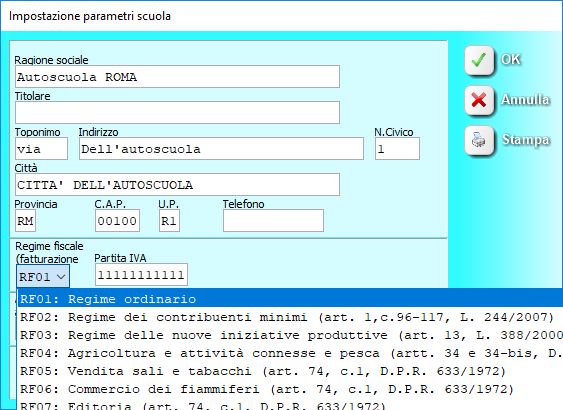563x410 pixels.
Task: Click the Partita IVA number field
Action: [x=141, y=275]
